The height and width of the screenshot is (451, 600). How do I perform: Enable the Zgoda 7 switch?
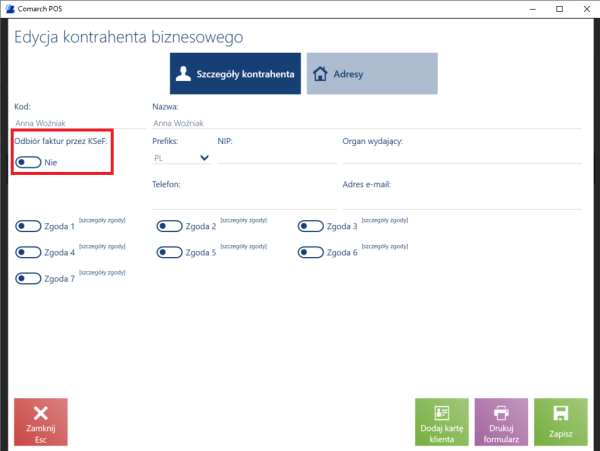(x=28, y=278)
